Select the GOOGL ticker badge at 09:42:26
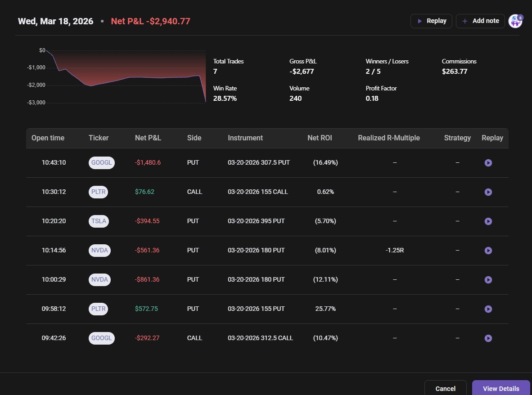This screenshot has width=532, height=395. click(101, 338)
